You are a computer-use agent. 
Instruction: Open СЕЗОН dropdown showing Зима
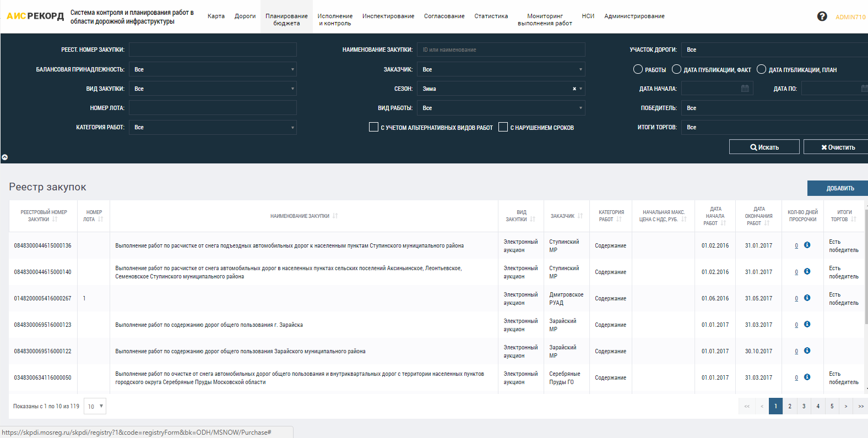[x=501, y=89]
